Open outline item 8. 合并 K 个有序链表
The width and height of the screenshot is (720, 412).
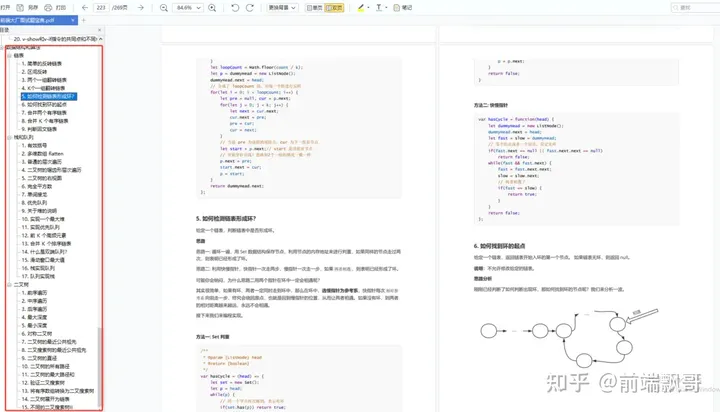45,121
